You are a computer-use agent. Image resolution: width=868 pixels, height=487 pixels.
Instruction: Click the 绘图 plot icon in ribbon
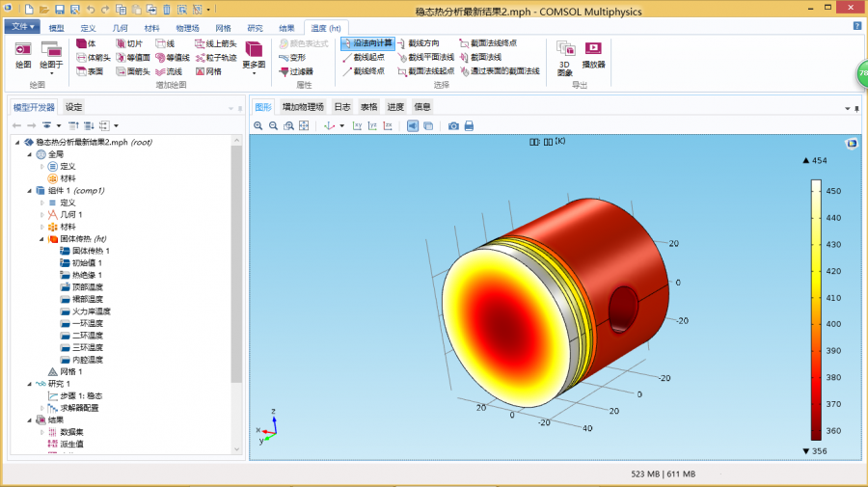click(23, 55)
